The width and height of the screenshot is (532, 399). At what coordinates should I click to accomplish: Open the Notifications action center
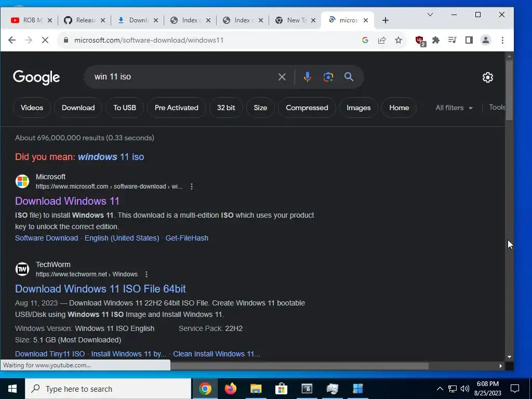click(515, 389)
